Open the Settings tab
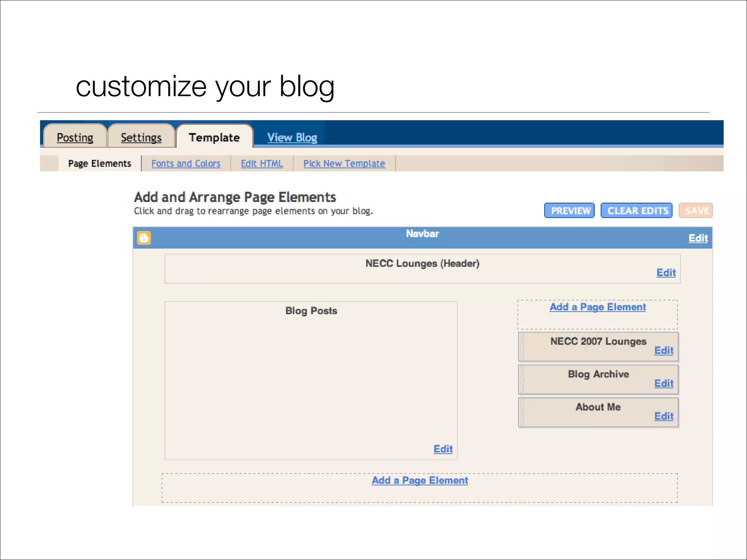747x560 pixels. [141, 137]
